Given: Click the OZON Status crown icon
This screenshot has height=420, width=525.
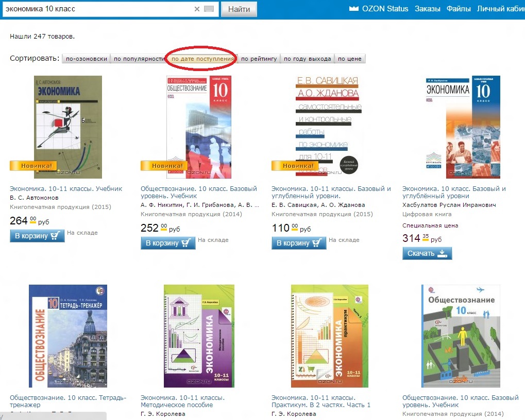Looking at the screenshot, I should click(x=354, y=9).
